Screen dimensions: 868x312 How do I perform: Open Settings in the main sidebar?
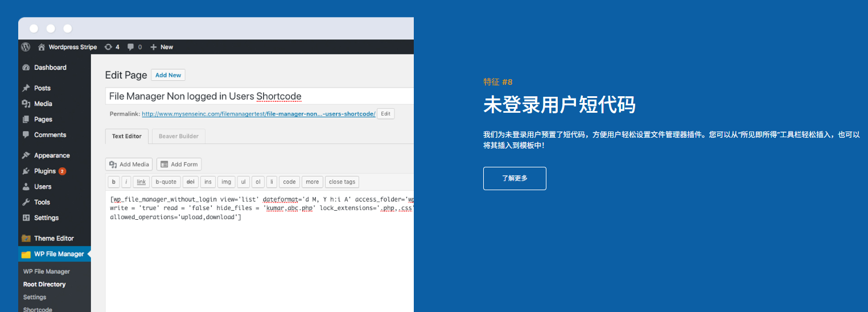(46, 217)
